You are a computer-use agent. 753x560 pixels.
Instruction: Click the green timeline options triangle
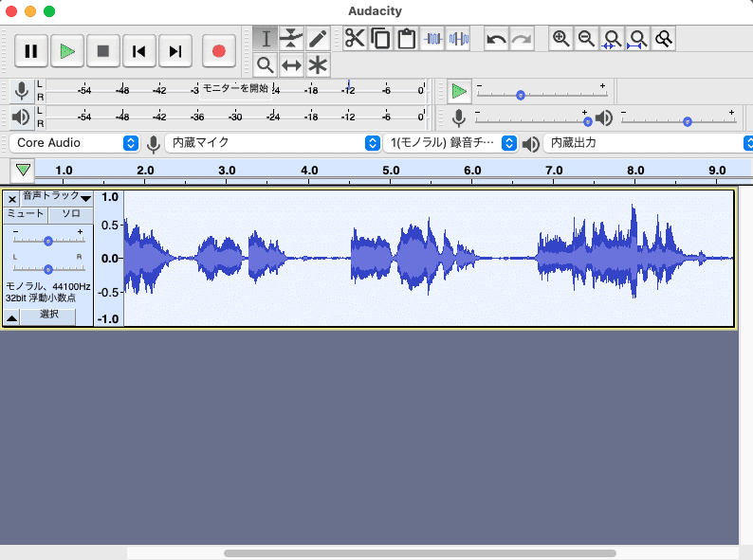pyautogui.click(x=23, y=170)
